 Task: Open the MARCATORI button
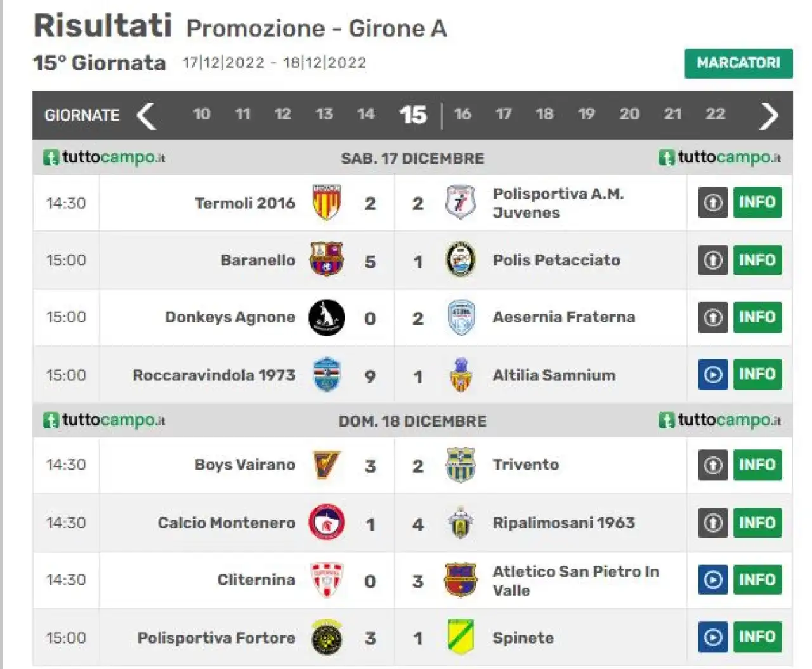[x=738, y=63]
